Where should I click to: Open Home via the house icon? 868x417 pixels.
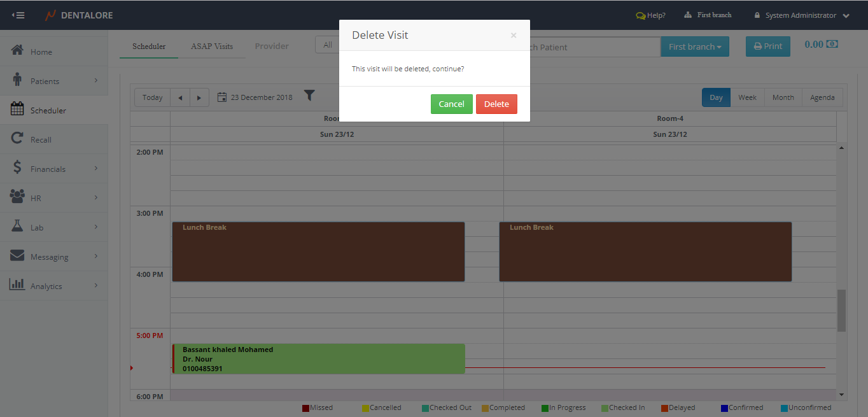18,51
